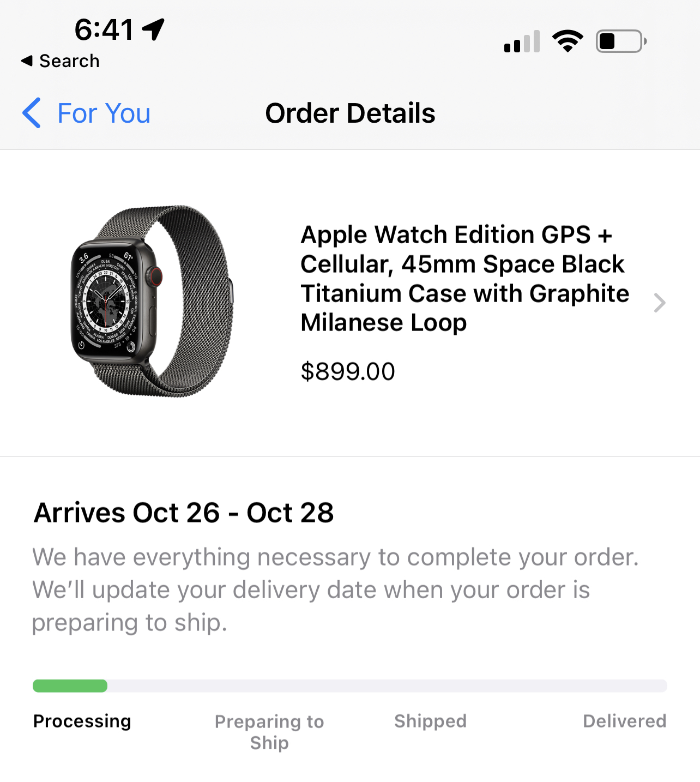
Task: Tap the green portion of the progress bar
Action: tap(70, 686)
